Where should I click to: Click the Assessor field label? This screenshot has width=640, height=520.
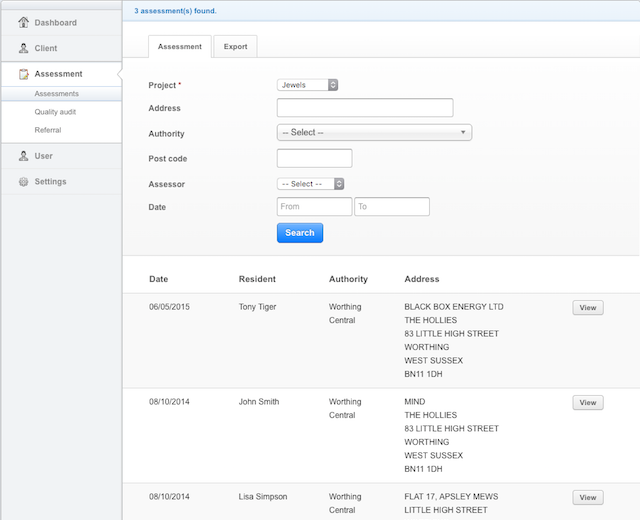(167, 184)
